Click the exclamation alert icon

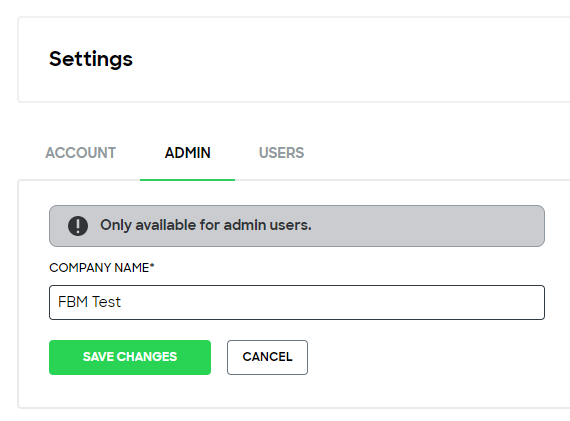tap(78, 226)
